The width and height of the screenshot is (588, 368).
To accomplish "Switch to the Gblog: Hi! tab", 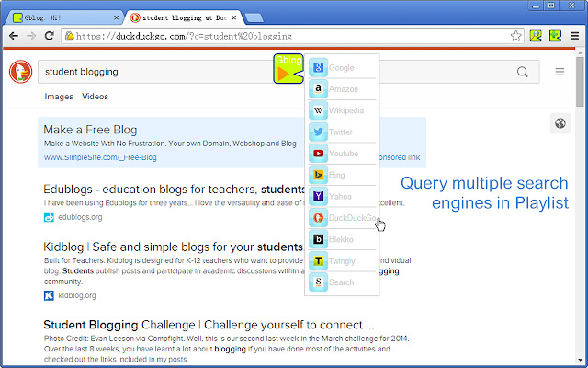I will 64,17.
